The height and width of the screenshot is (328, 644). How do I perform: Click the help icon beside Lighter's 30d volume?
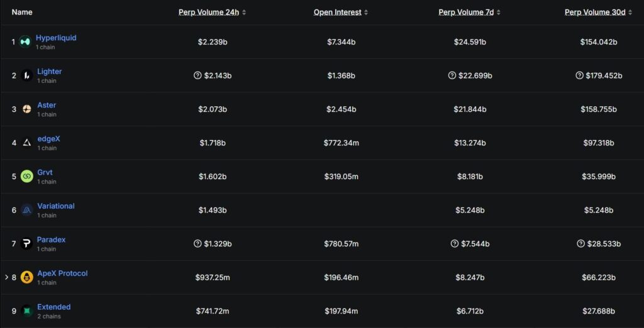coord(579,75)
